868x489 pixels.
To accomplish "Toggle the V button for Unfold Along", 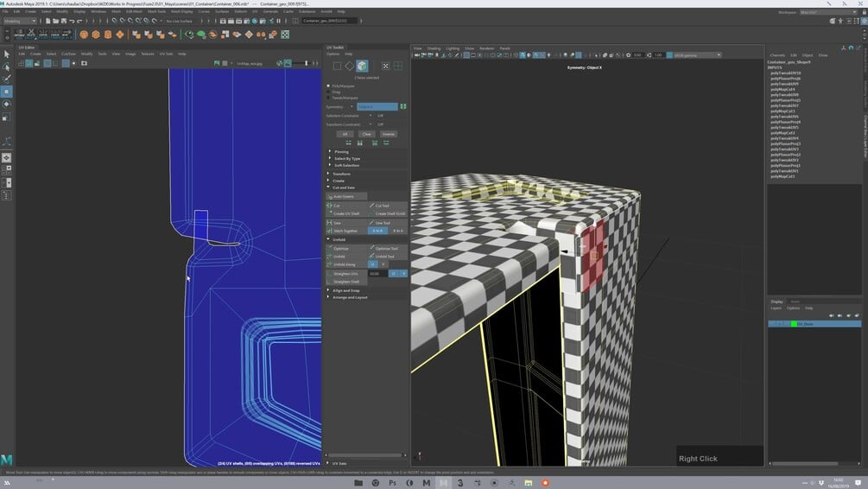I will pyautogui.click(x=383, y=264).
